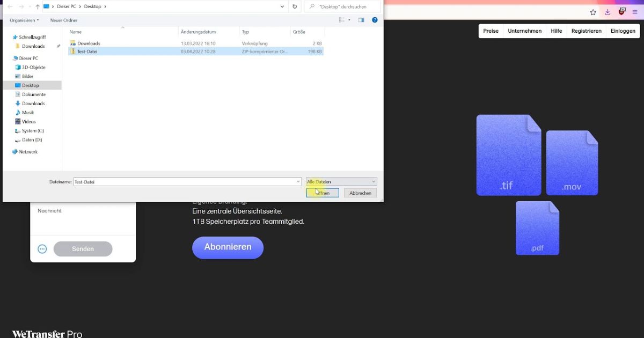The height and width of the screenshot is (338, 644).
Task: Select the 'Preise' menu item
Action: 491,31
